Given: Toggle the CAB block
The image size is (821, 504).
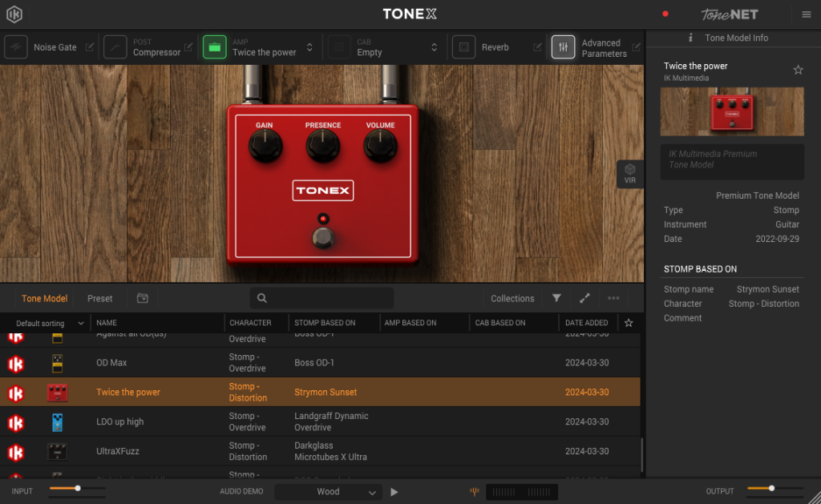Looking at the screenshot, I should pyautogui.click(x=339, y=47).
